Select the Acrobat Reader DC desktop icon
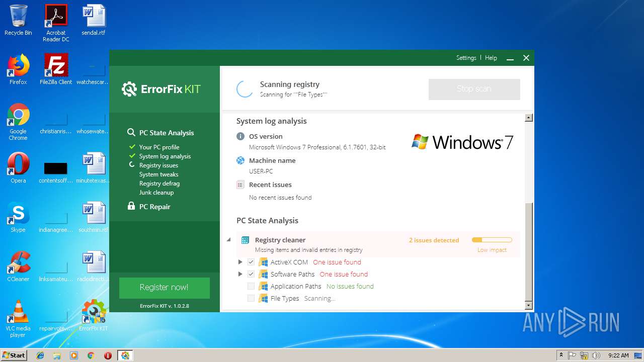 56,23
